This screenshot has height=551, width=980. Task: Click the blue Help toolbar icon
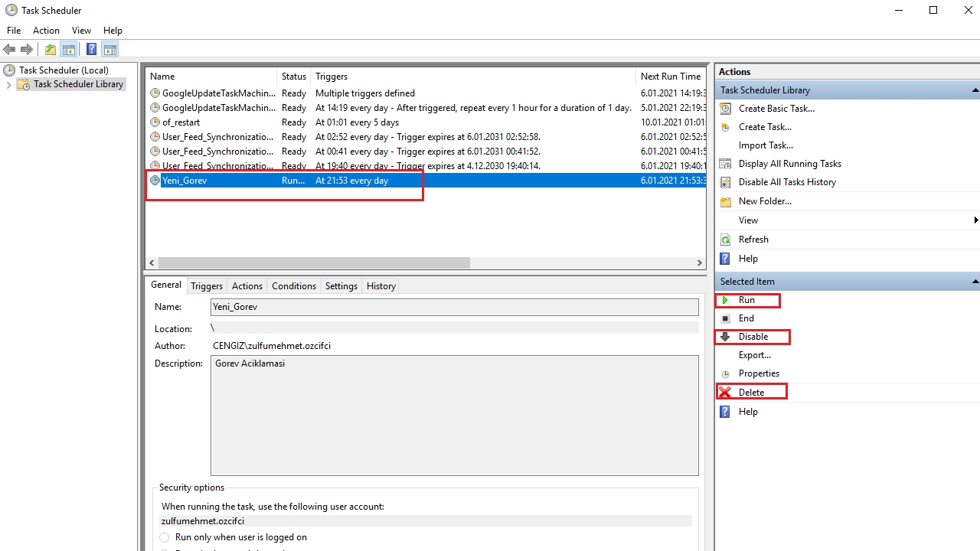point(91,50)
